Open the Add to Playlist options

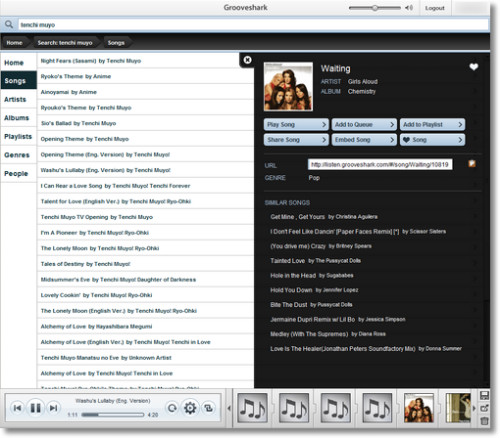pyautogui.click(x=432, y=124)
